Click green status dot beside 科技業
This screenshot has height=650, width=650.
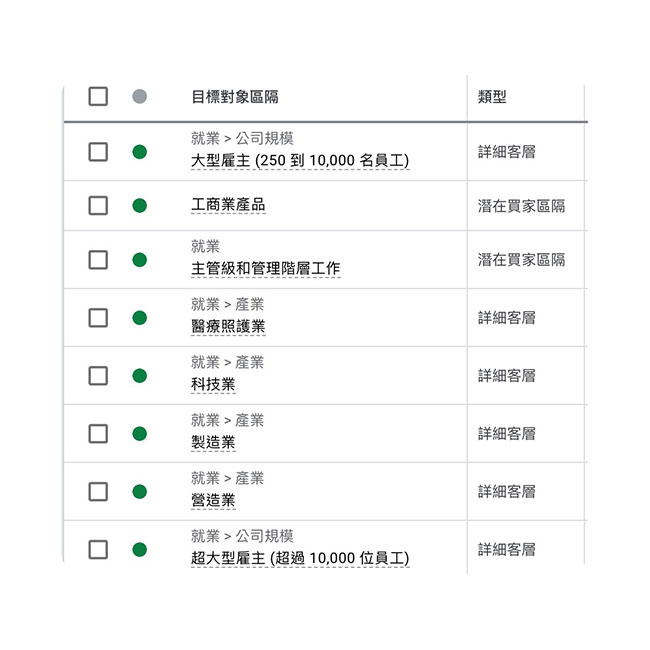pyautogui.click(x=139, y=376)
